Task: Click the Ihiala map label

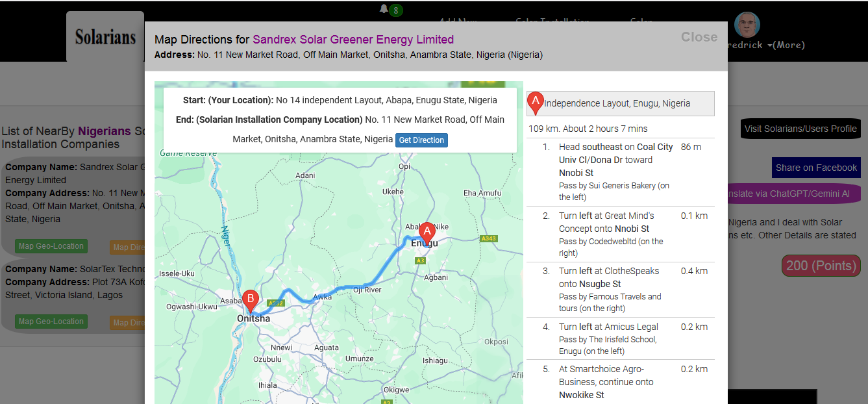Action: point(267,385)
